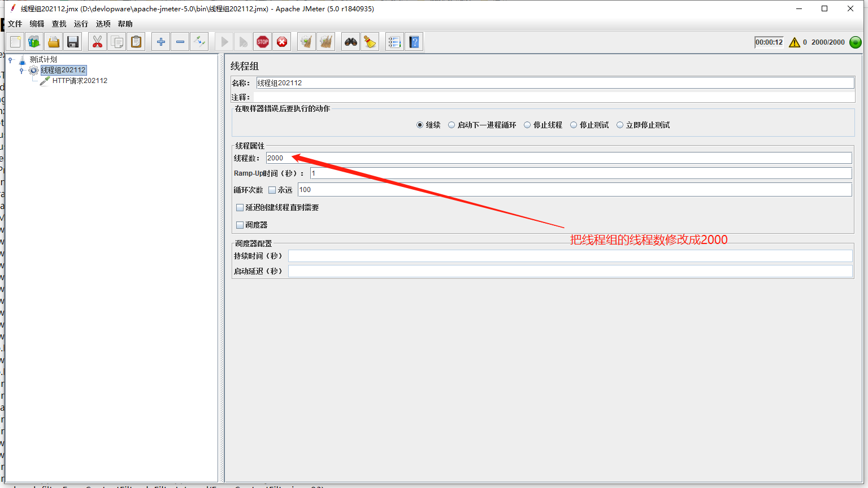Click the Copy icon in toolbar
The width and height of the screenshot is (868, 488).
(117, 42)
